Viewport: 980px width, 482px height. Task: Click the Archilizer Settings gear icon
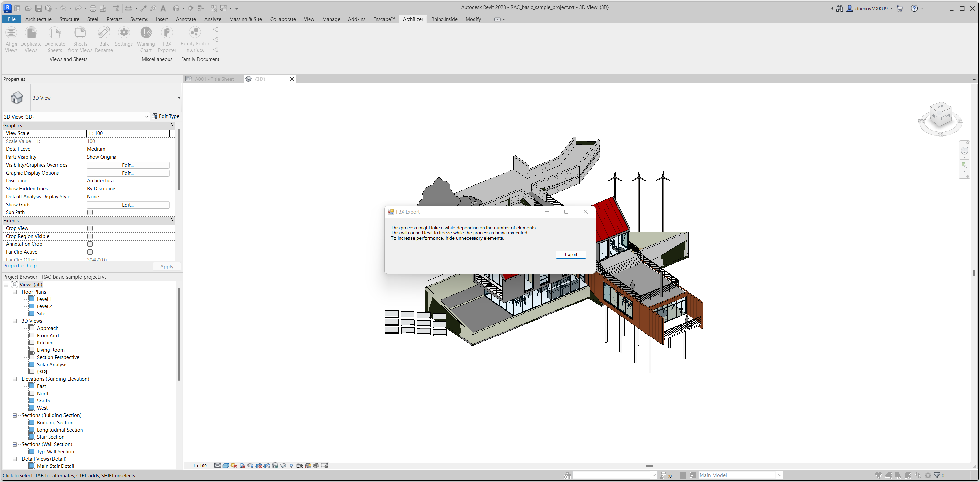tap(124, 33)
